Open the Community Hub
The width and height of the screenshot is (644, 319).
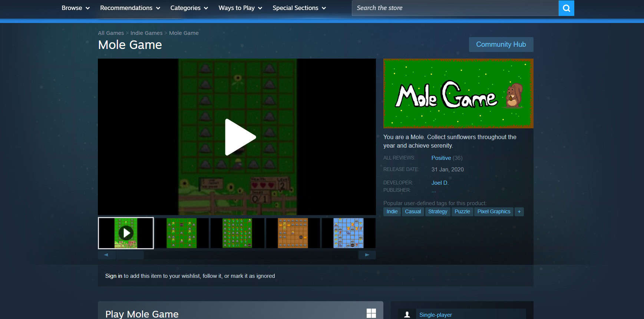click(x=501, y=45)
